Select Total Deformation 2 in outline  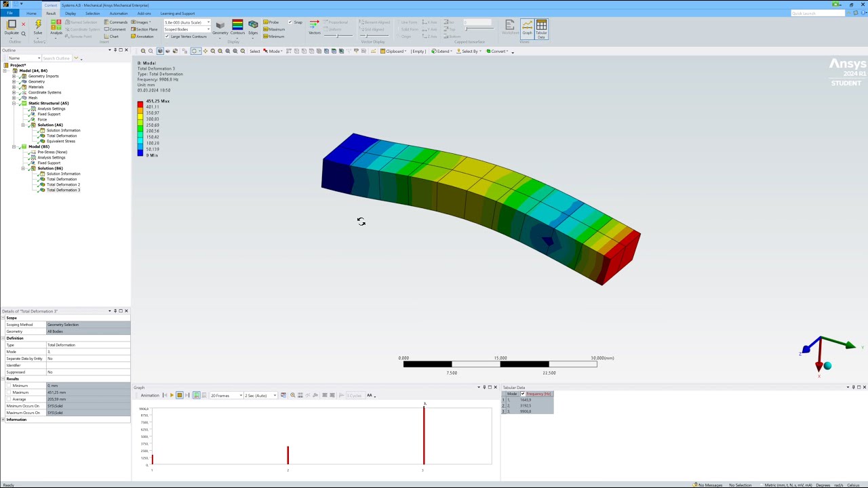(x=63, y=184)
